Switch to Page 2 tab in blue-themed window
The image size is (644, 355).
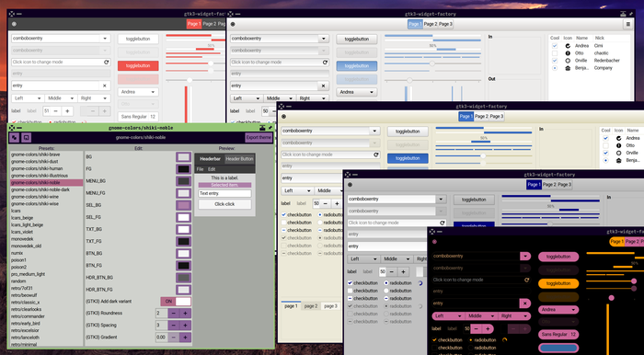(431, 24)
